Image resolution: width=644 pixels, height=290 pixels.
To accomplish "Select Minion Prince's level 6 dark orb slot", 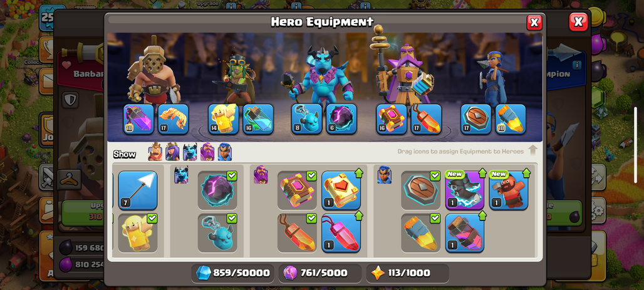I will (x=341, y=119).
